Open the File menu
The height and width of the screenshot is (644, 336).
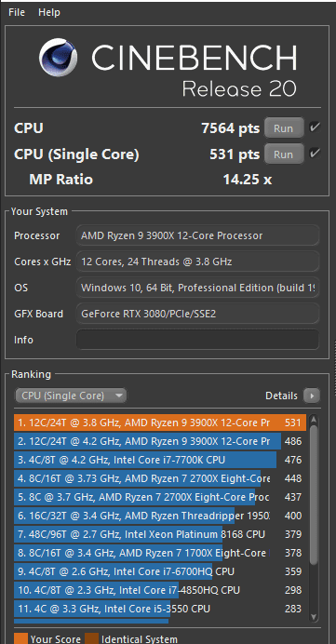tap(17, 12)
